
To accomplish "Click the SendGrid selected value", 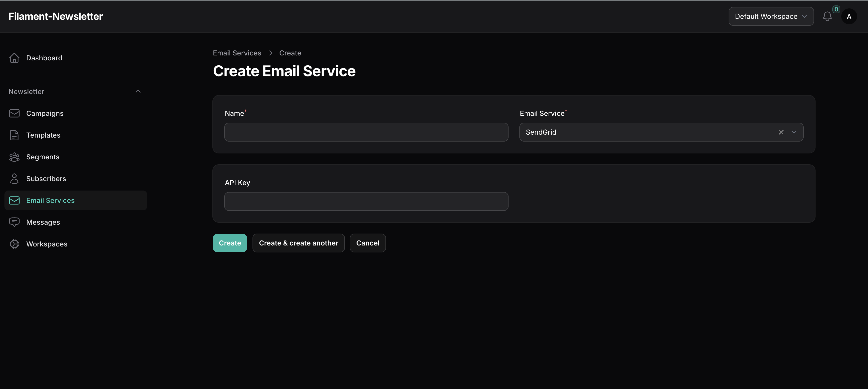I will click(541, 132).
